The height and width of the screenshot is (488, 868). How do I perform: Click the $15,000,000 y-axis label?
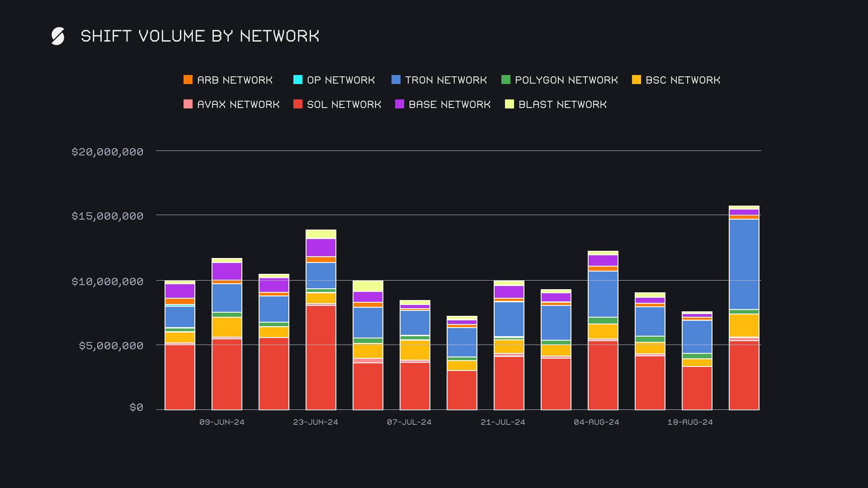click(108, 216)
